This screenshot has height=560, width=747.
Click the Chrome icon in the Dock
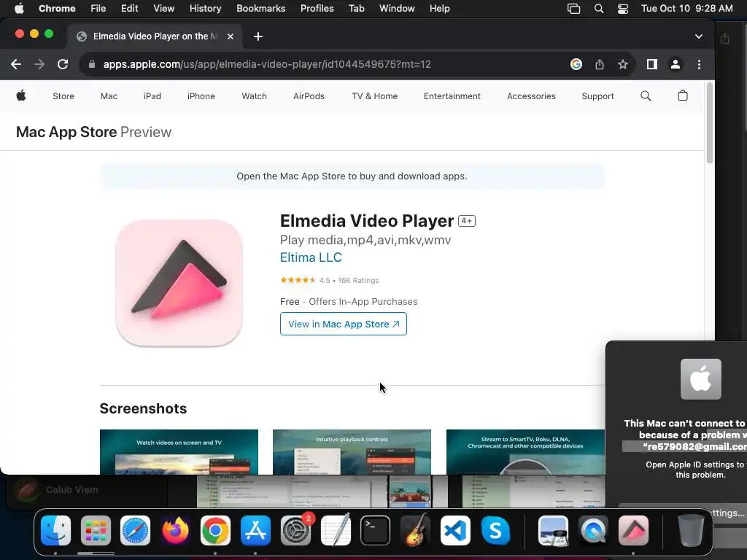(x=215, y=531)
